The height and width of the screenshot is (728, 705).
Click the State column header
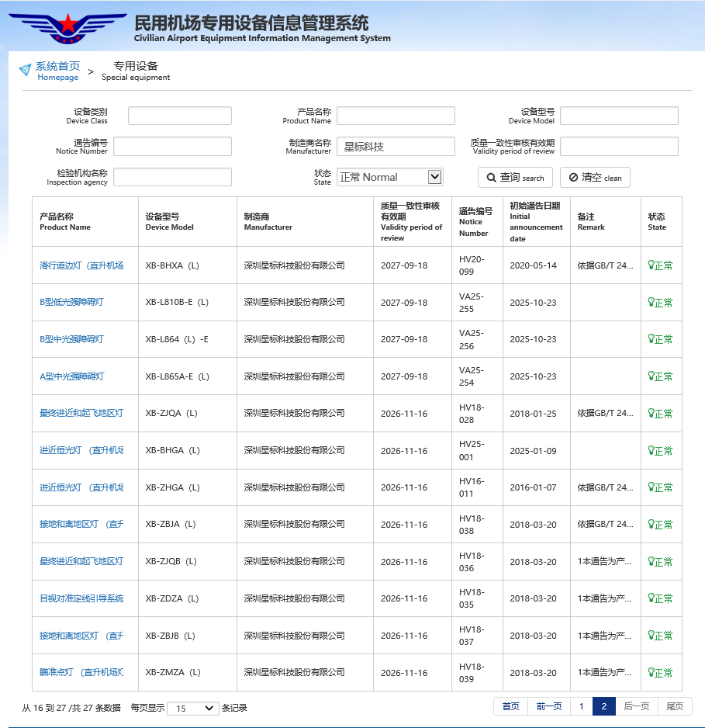pos(662,221)
